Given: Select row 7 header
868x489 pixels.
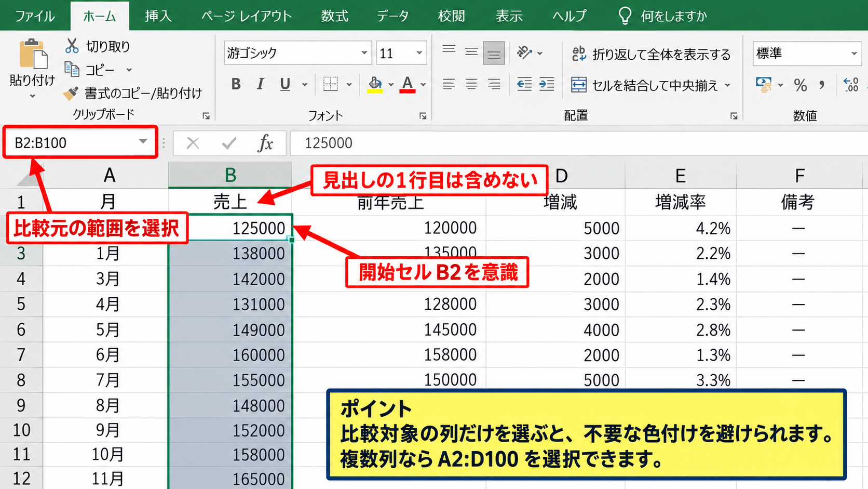Looking at the screenshot, I should click(x=21, y=355).
